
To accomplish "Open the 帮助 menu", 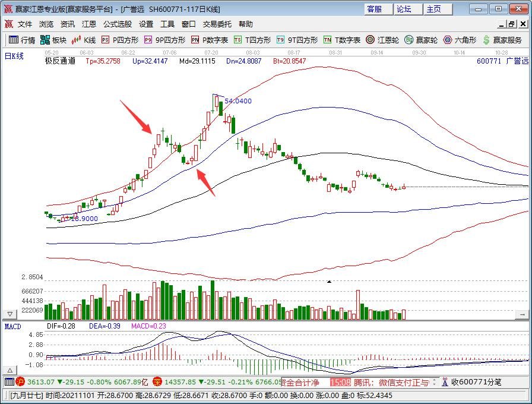I will coord(246,24).
